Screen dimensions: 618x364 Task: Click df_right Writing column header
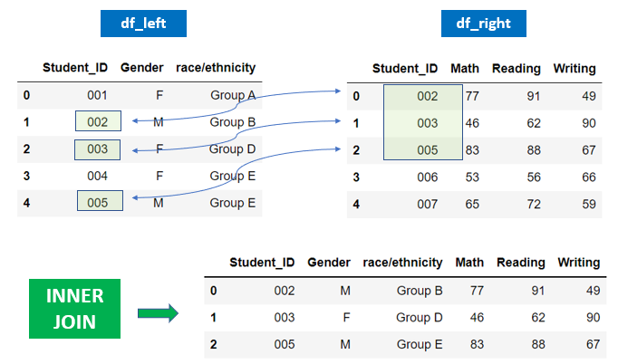pyautogui.click(x=575, y=68)
